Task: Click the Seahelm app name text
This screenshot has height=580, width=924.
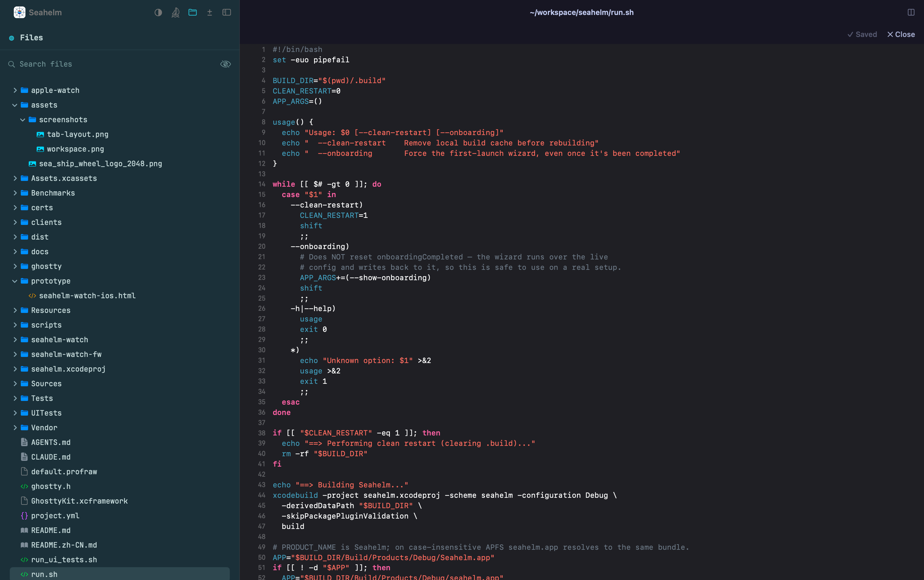Action: coord(45,12)
